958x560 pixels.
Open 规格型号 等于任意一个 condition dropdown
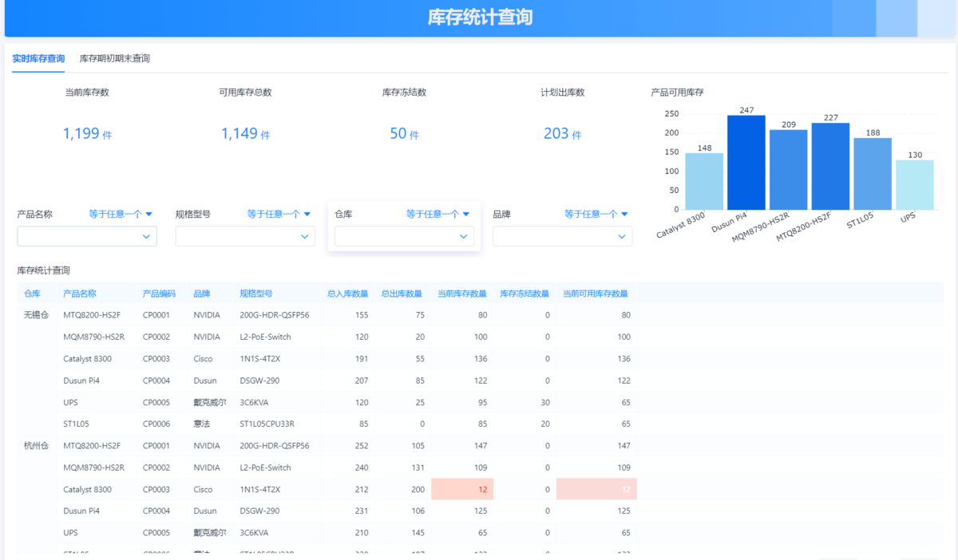pyautogui.click(x=278, y=214)
